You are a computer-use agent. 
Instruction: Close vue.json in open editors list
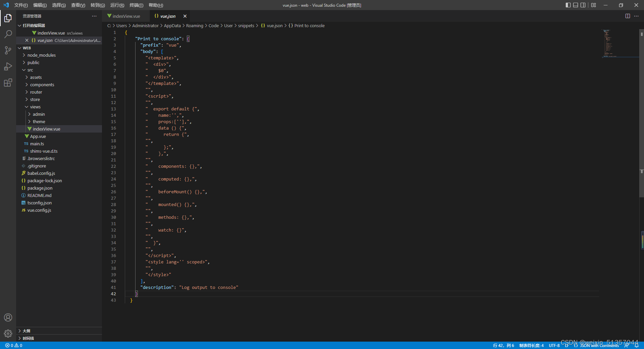point(27,40)
